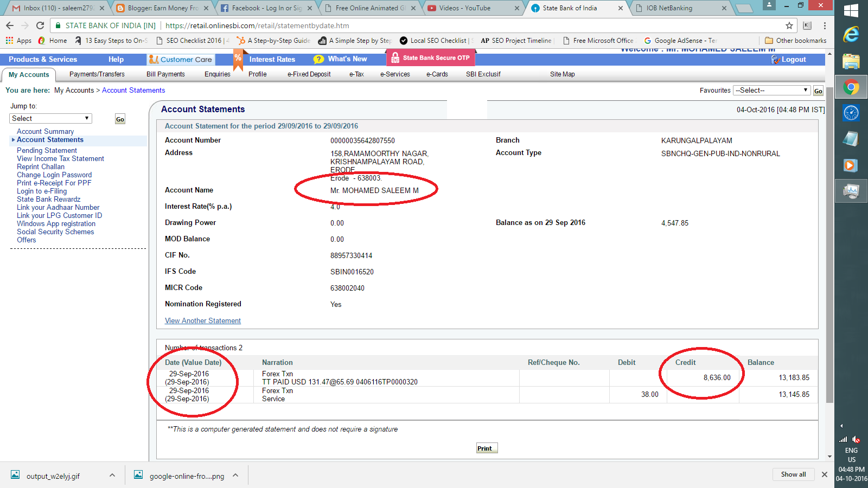Open the Chrome three-dot menu

point(825,25)
